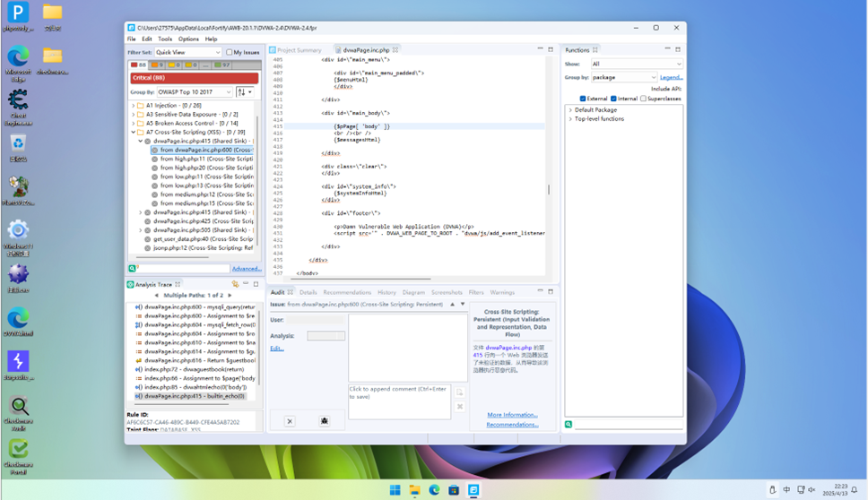Open the Show All dropdown in Functions
Screen dimensions: 868x500
(x=637, y=64)
